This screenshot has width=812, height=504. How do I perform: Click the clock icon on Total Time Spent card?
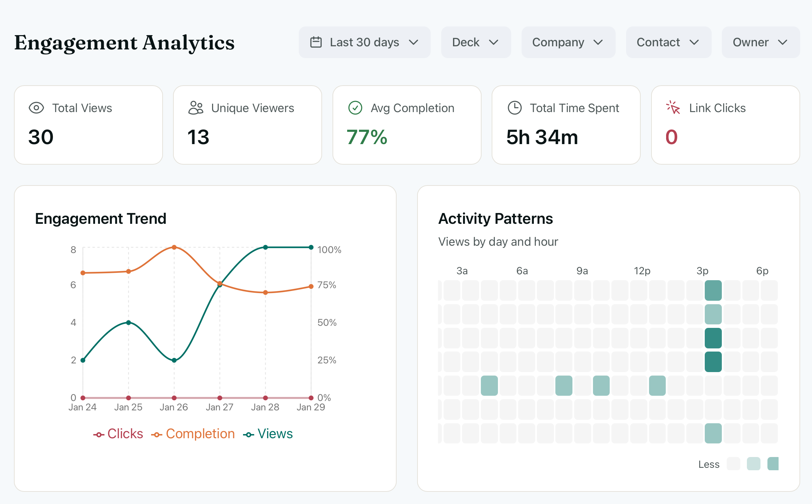pos(514,108)
